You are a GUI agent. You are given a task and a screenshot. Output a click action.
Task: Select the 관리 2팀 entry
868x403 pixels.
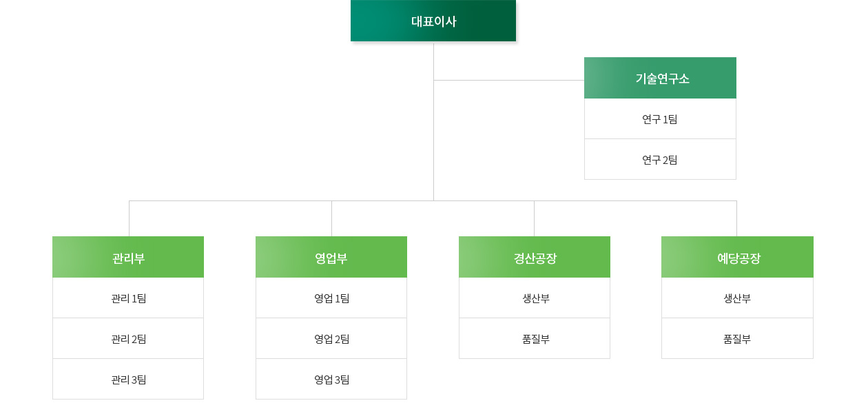(x=128, y=339)
